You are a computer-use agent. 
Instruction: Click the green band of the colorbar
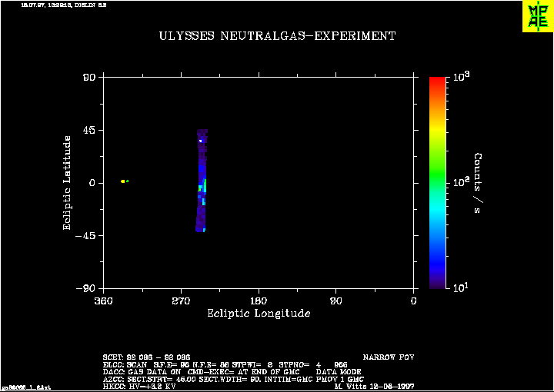[437, 173]
